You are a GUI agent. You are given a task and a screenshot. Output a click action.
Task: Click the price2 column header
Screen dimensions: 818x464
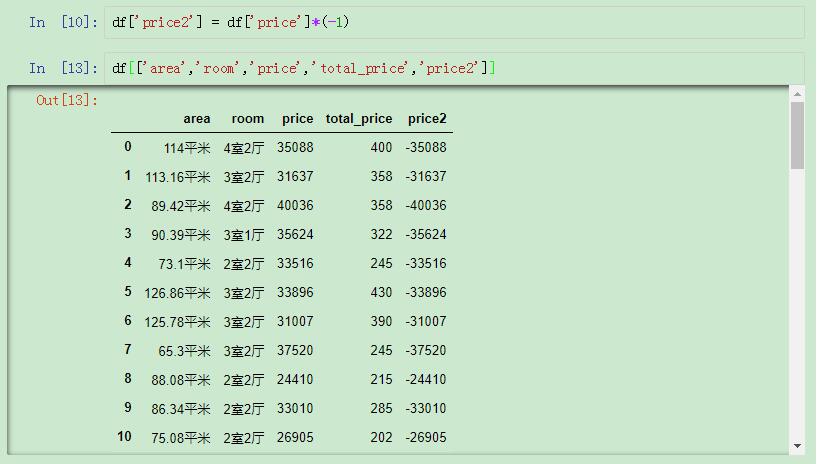click(x=427, y=118)
